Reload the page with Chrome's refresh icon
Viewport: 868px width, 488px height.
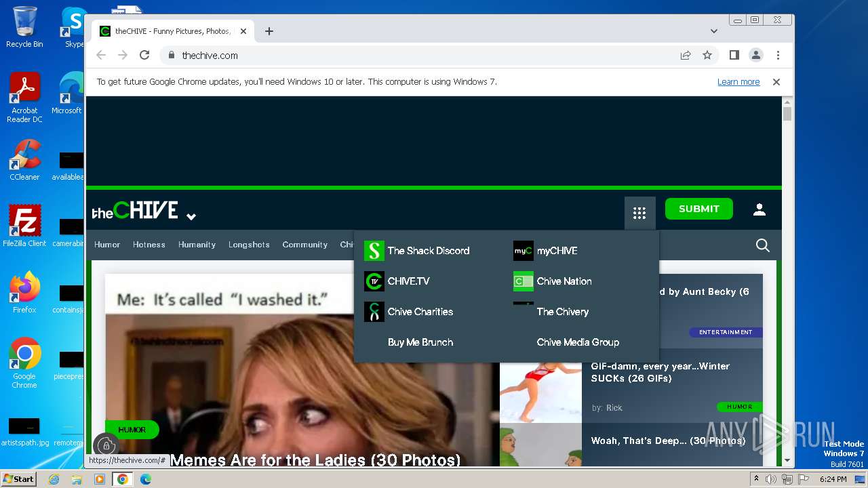point(144,55)
